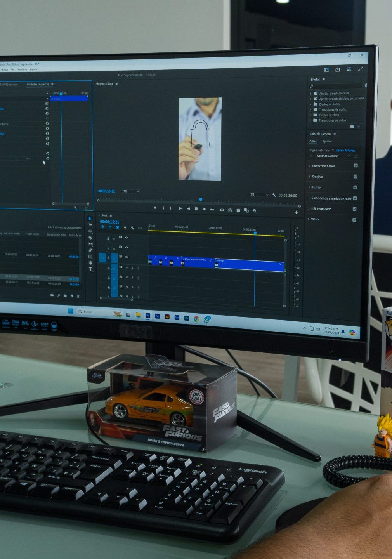
Task: Open the Ayuda menu
Action: pyautogui.click(x=34, y=69)
